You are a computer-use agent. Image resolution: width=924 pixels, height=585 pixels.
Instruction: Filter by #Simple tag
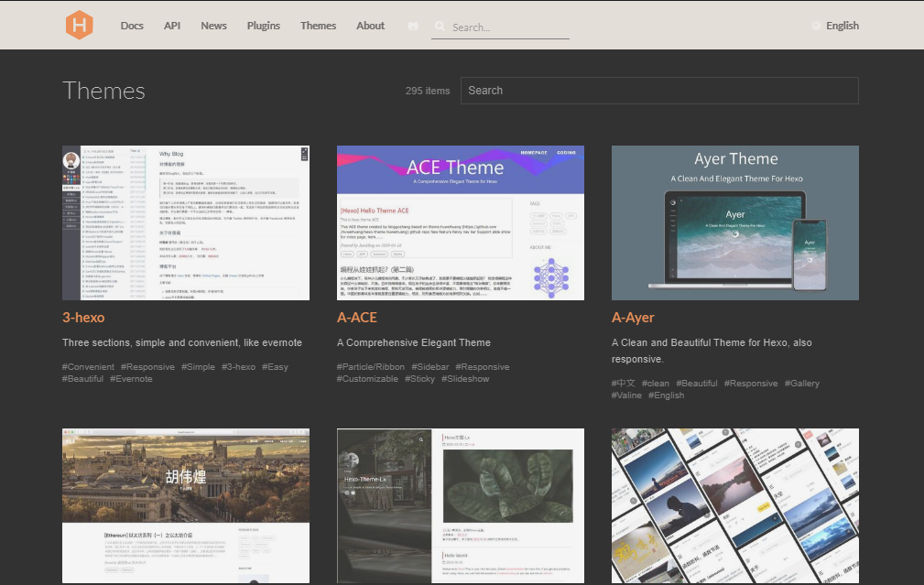pyautogui.click(x=198, y=366)
